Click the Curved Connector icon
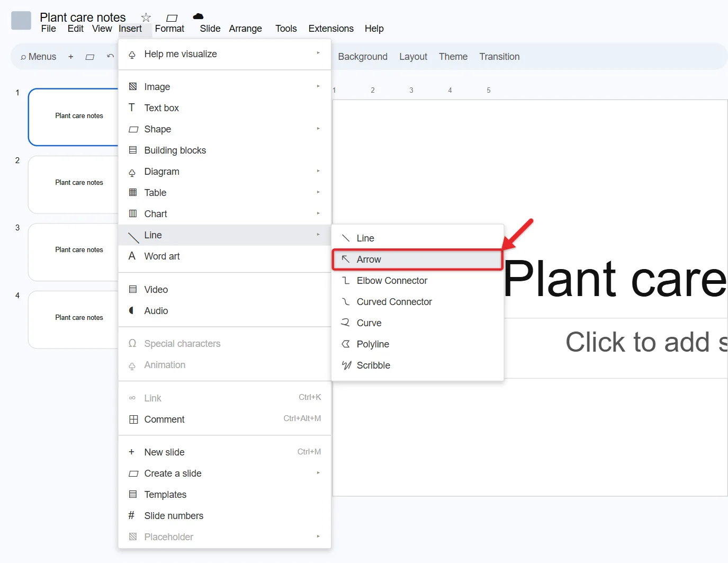Image resolution: width=728 pixels, height=563 pixels. [x=346, y=301]
